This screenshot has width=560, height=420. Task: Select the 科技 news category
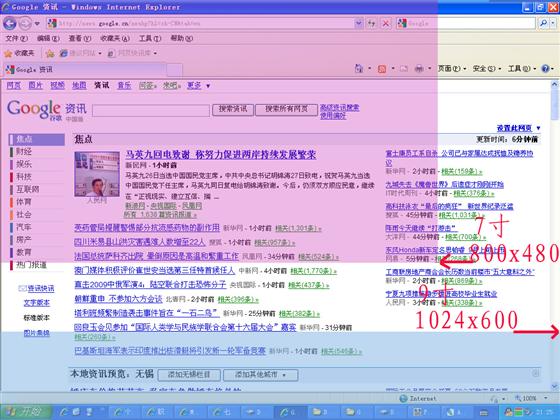[x=24, y=176]
